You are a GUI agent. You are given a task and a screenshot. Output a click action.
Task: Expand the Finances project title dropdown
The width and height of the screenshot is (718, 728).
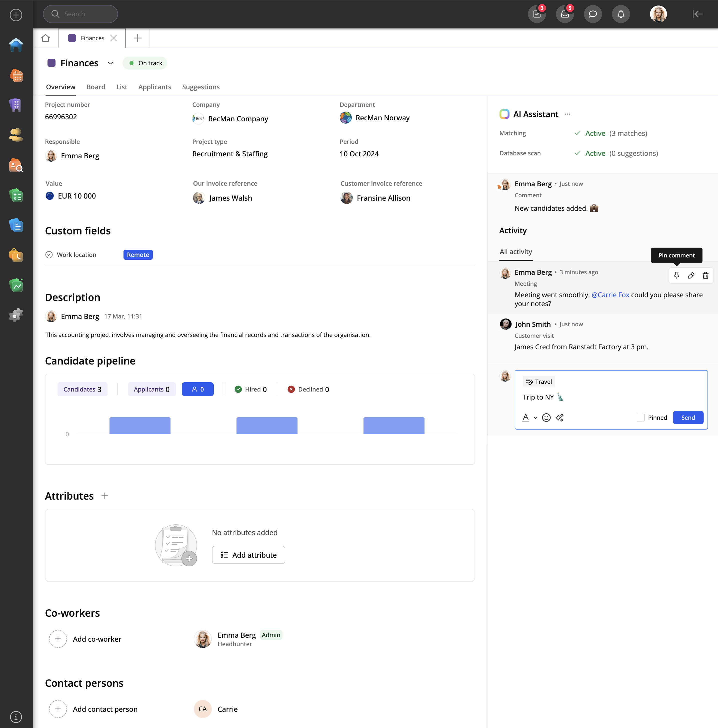110,63
